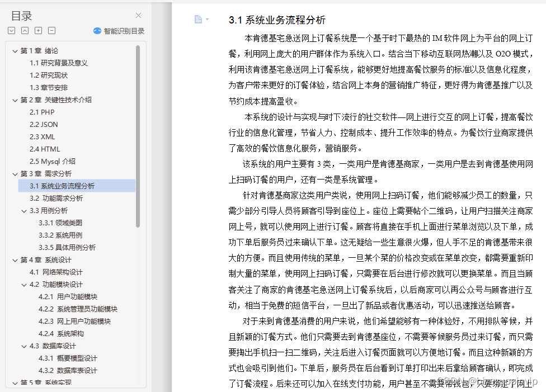Close the 目录 outline panel

tap(138, 15)
